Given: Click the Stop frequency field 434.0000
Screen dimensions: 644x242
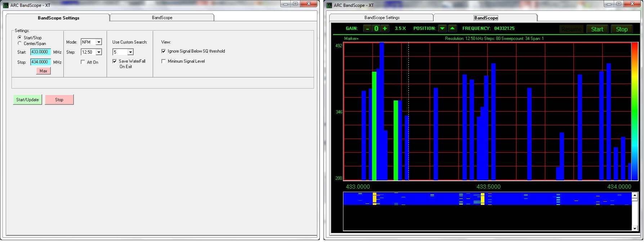Looking at the screenshot, I should [40, 62].
